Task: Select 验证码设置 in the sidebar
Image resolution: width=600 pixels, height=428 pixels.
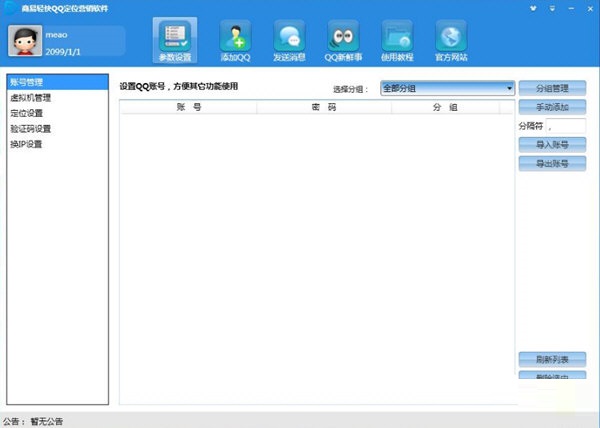Action: tap(58, 129)
